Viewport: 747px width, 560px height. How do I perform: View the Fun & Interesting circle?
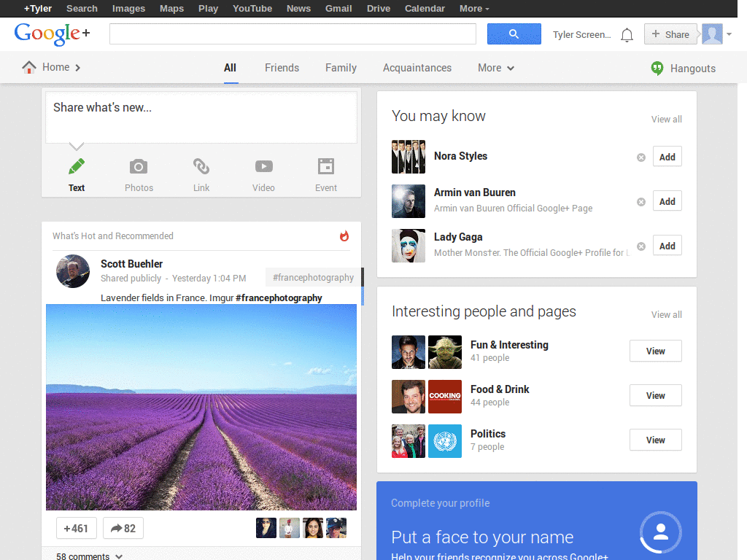[x=656, y=351]
